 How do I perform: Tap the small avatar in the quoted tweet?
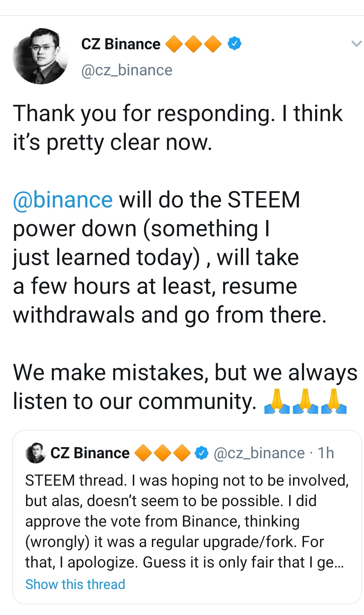click(x=35, y=453)
